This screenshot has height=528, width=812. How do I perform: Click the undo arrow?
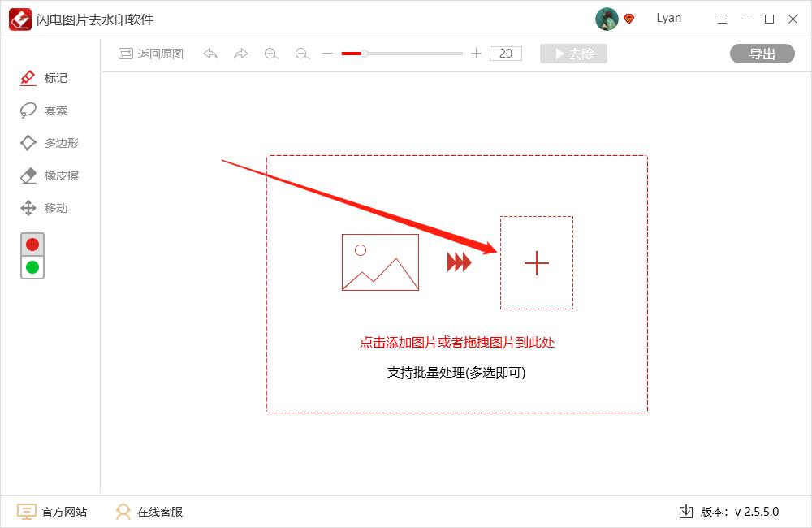(x=209, y=54)
